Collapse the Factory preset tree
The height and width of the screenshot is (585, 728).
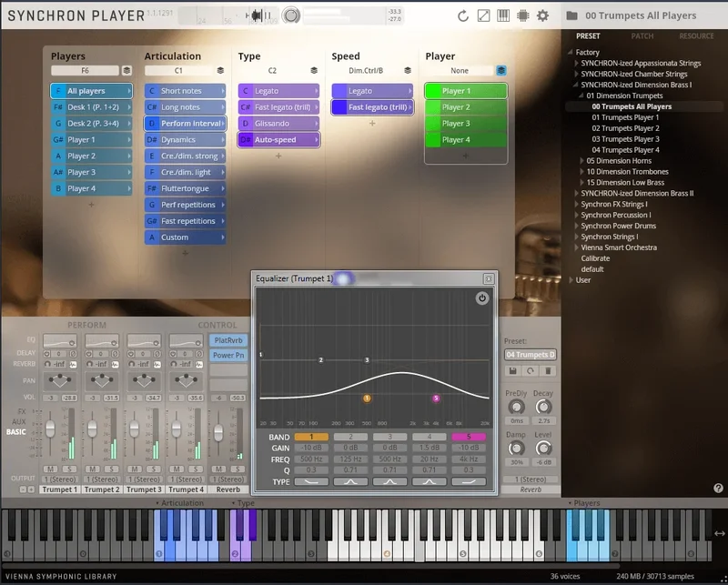pos(571,52)
